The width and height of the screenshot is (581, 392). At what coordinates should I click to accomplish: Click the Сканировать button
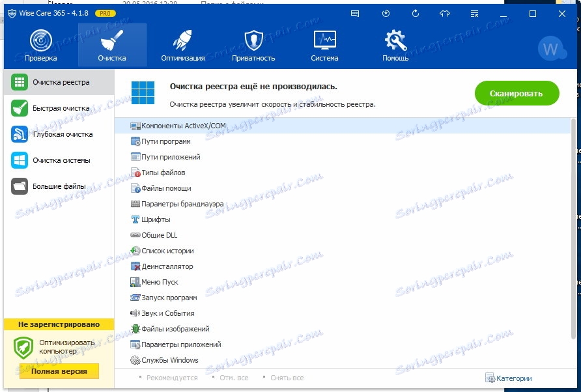tap(517, 93)
